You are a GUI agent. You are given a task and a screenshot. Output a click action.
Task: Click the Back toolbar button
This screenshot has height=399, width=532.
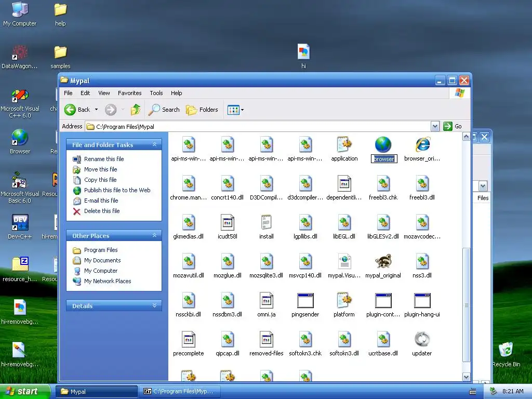click(77, 110)
